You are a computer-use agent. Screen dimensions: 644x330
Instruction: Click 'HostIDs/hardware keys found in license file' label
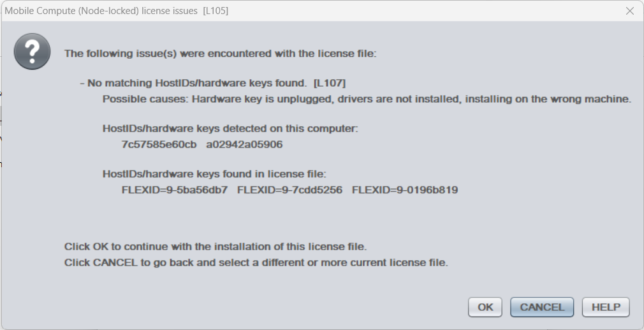(214, 174)
